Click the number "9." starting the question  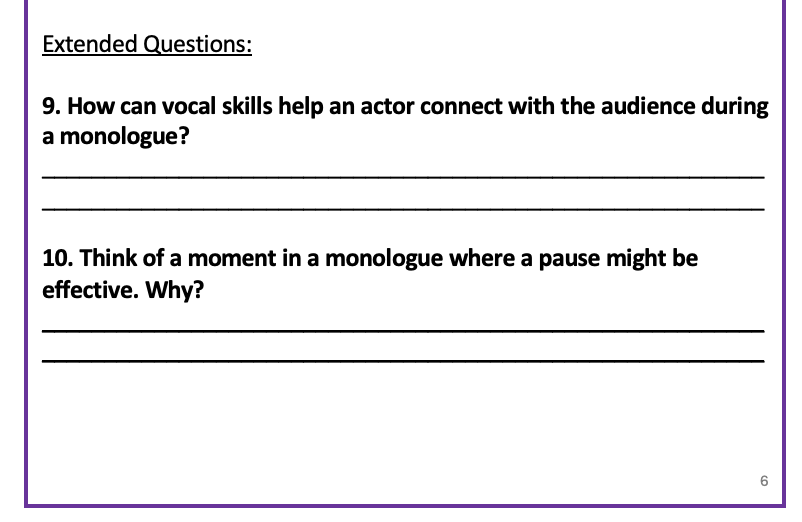(52, 106)
